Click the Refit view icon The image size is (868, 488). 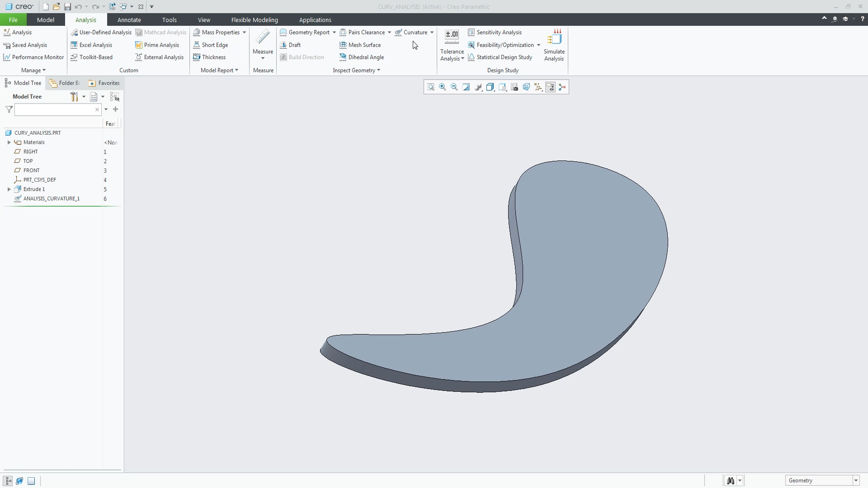430,87
